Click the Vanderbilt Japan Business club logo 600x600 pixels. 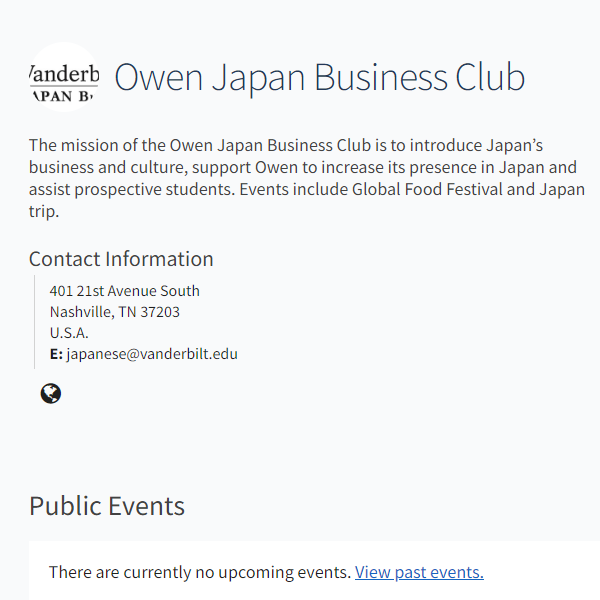(x=63, y=77)
